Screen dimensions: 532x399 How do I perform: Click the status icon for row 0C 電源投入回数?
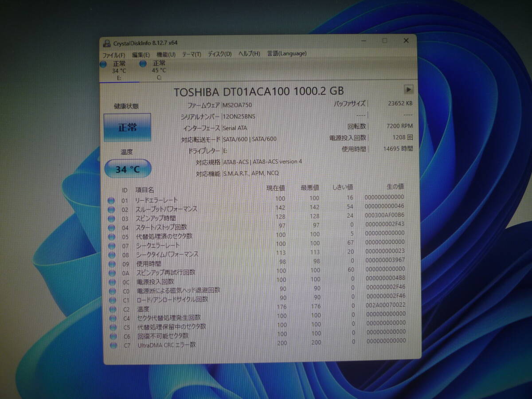(112, 282)
